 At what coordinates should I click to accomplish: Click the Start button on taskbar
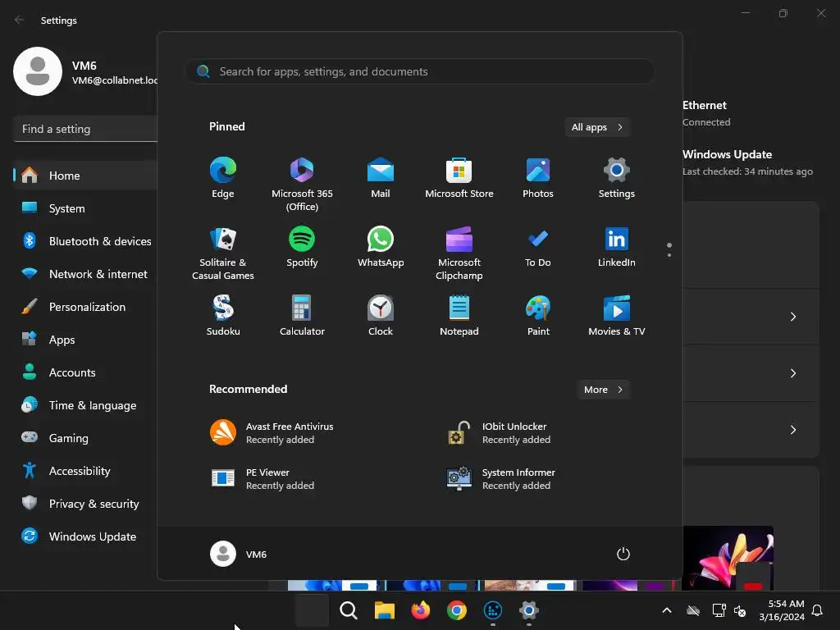313,610
